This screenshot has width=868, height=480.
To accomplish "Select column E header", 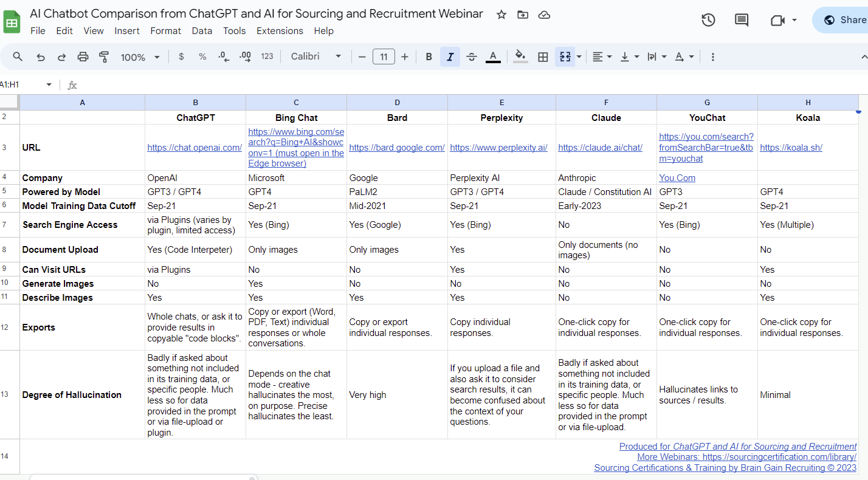I will point(502,103).
